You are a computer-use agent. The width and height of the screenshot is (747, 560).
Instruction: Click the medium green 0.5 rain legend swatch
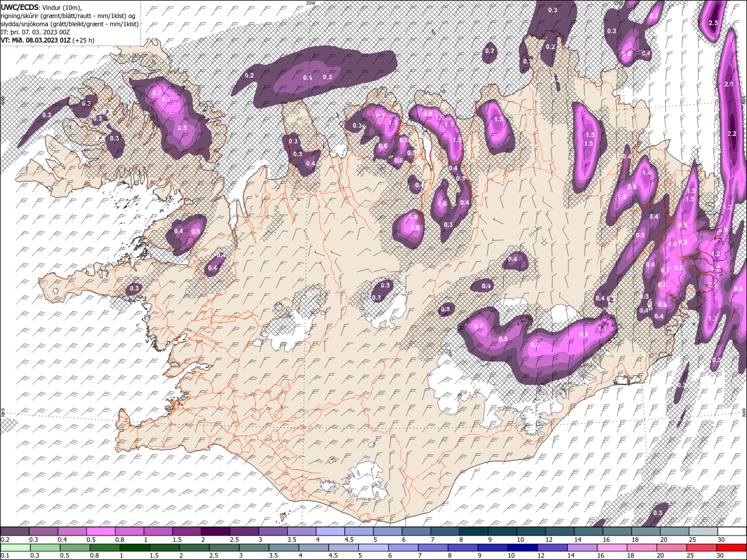point(75,547)
